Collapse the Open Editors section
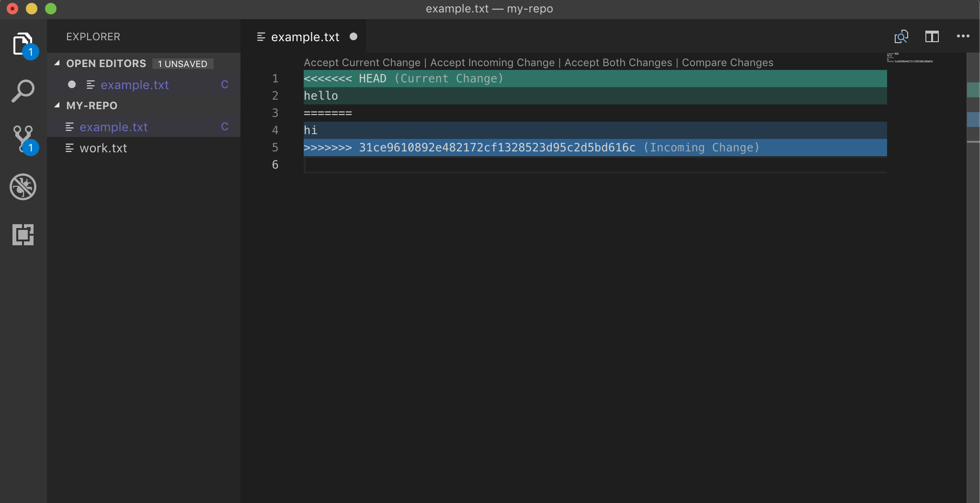Screen dimensions: 980x503 pyautogui.click(x=57, y=63)
